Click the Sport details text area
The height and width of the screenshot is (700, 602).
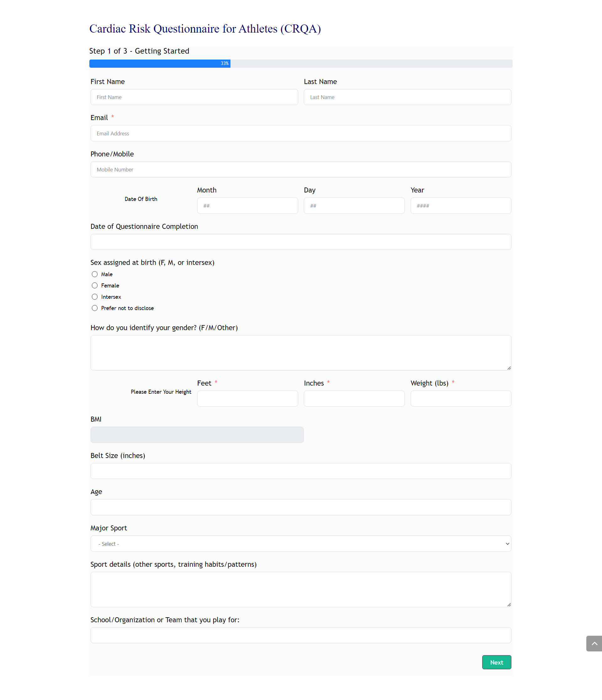coord(301,590)
